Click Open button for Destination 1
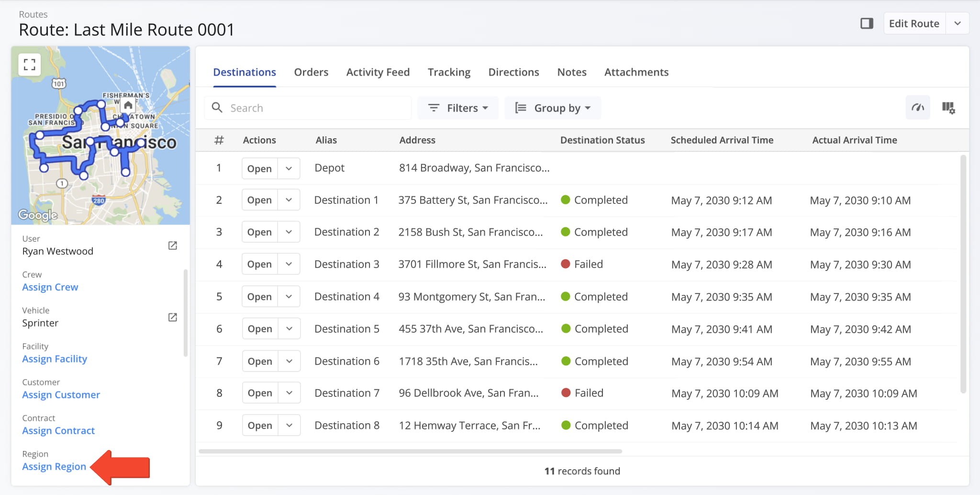980x495 pixels. tap(259, 200)
